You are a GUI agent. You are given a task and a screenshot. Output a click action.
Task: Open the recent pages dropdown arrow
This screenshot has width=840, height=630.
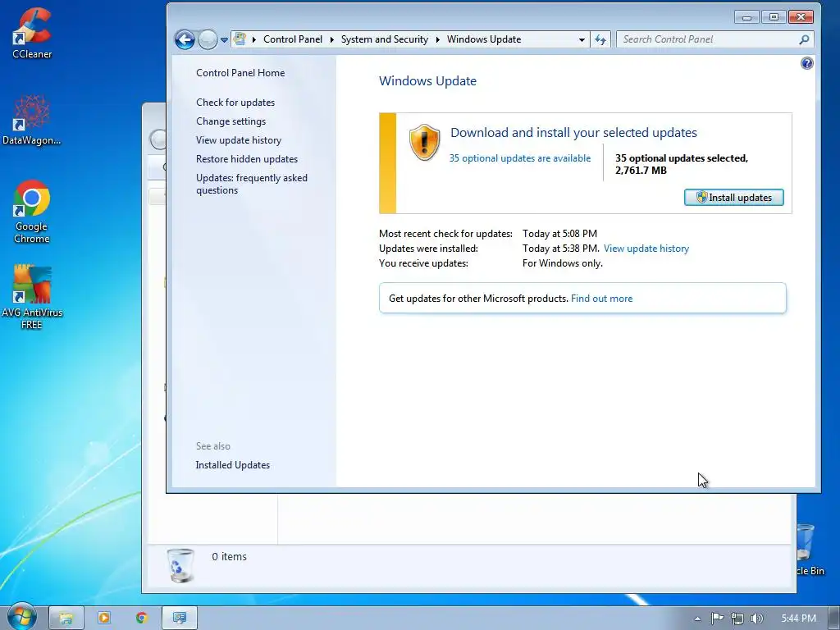coord(224,39)
